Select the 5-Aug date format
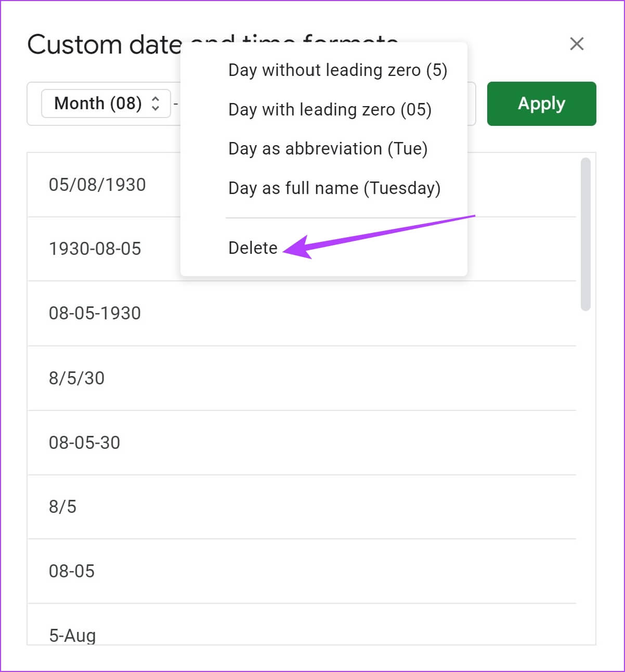This screenshot has width=625, height=672. coord(72,635)
